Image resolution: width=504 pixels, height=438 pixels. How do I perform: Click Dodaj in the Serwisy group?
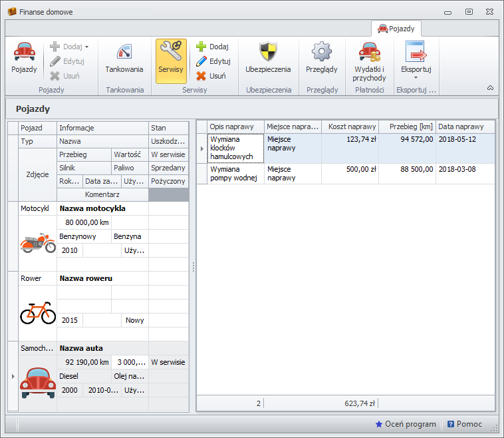(212, 47)
